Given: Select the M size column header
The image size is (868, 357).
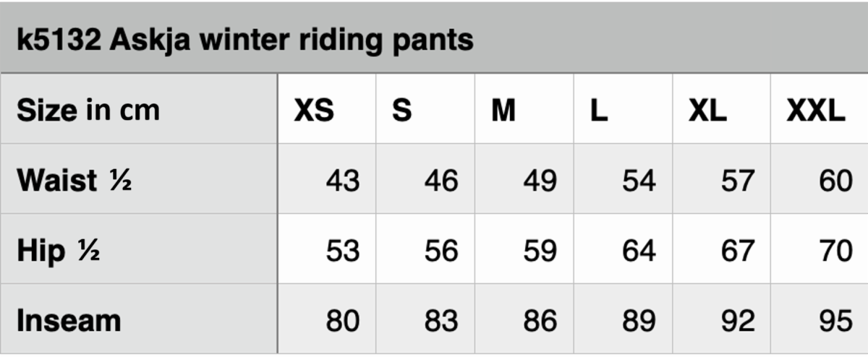Looking at the screenshot, I should 503,111.
